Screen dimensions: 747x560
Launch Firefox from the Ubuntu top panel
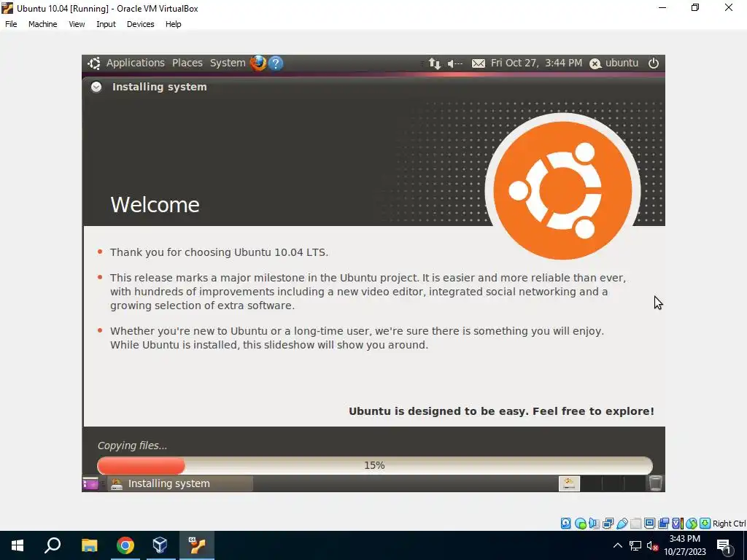(258, 63)
